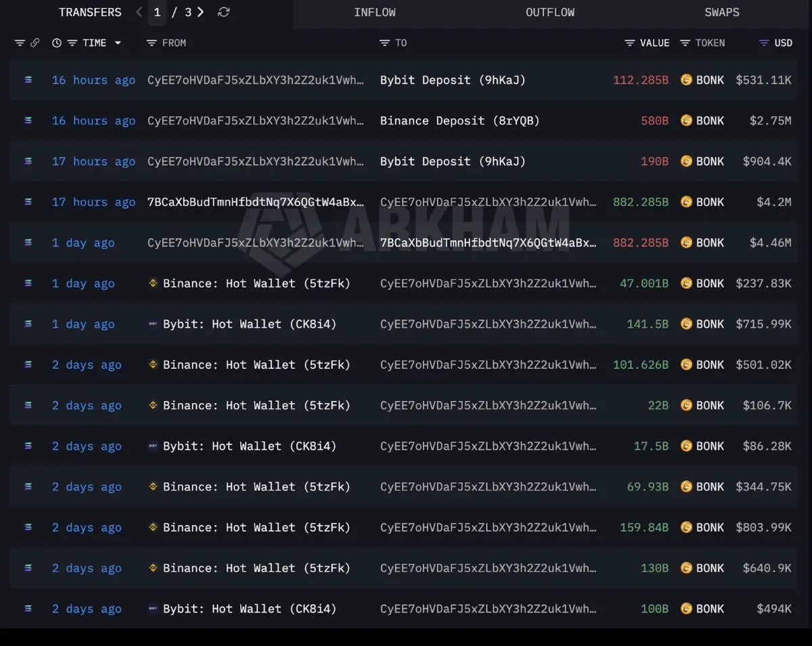Switch to the INFLOW tab
The width and height of the screenshot is (812, 646).
(375, 12)
